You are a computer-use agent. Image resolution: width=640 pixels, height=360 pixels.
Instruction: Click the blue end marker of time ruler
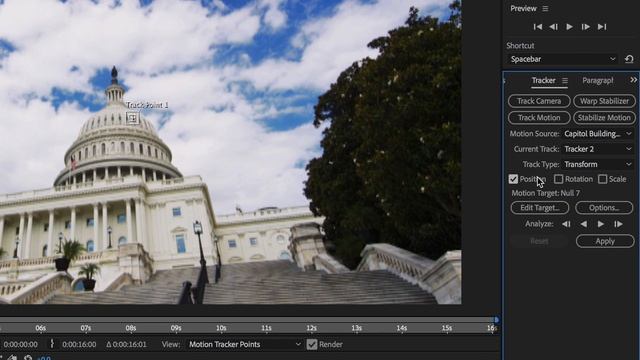tap(496, 320)
